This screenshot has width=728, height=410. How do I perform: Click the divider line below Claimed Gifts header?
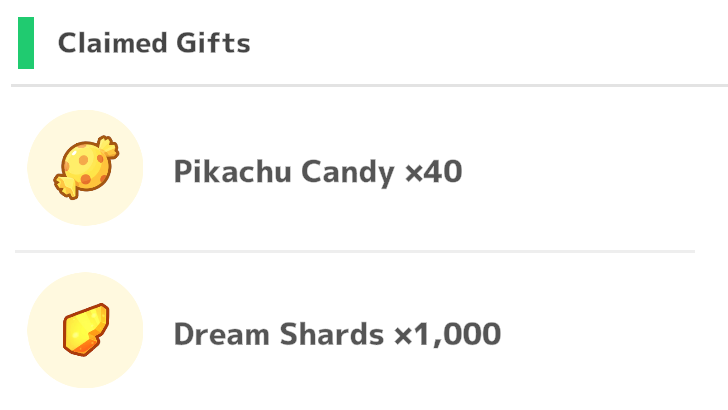364,86
